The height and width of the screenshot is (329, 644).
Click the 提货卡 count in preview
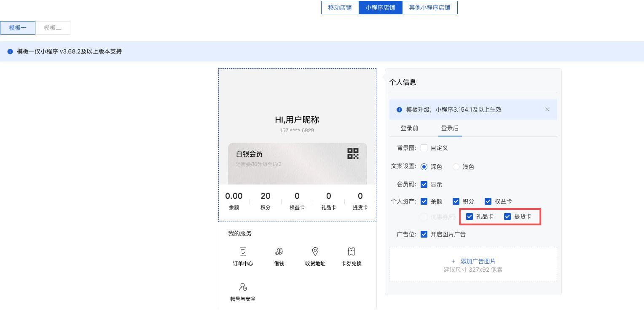tap(360, 196)
